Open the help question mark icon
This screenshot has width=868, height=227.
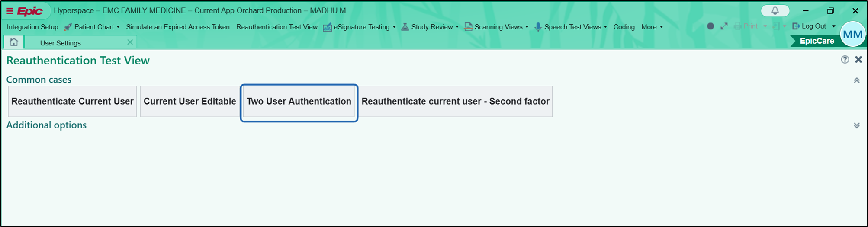pos(845,60)
